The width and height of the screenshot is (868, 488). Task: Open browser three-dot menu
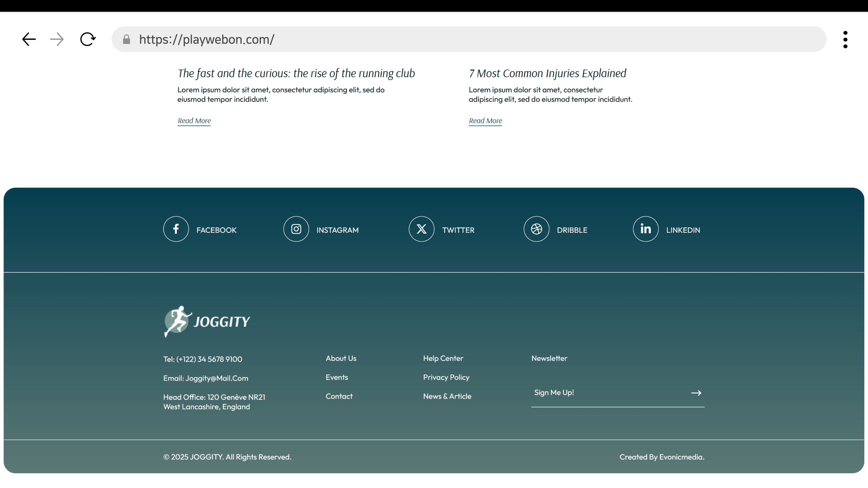(x=845, y=40)
